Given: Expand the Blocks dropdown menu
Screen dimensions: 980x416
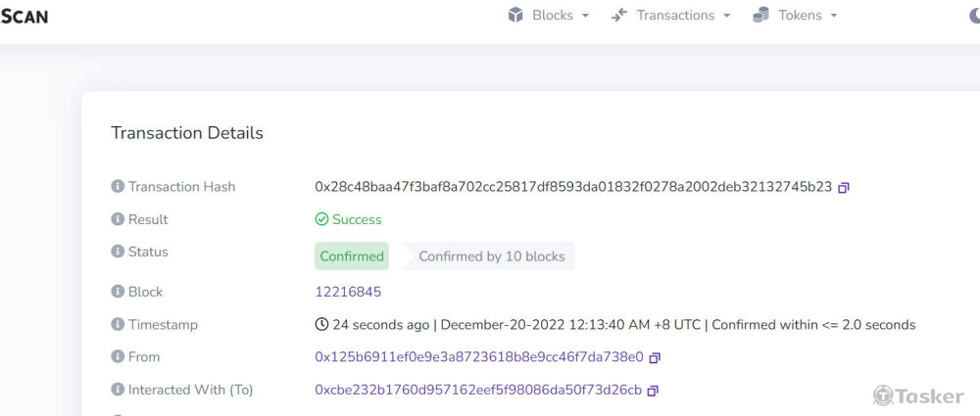Looking at the screenshot, I should [548, 16].
